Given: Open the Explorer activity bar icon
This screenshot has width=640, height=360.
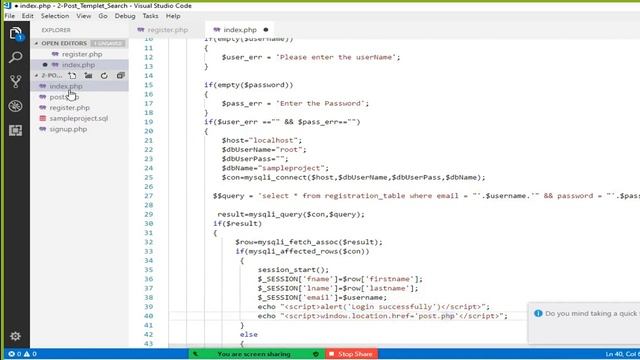Looking at the screenshot, I should click(16, 33).
